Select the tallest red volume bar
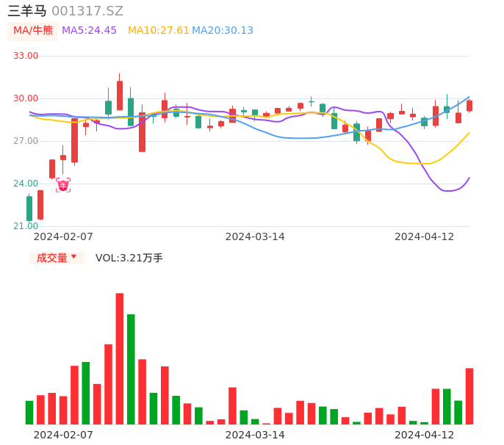 tap(120, 358)
